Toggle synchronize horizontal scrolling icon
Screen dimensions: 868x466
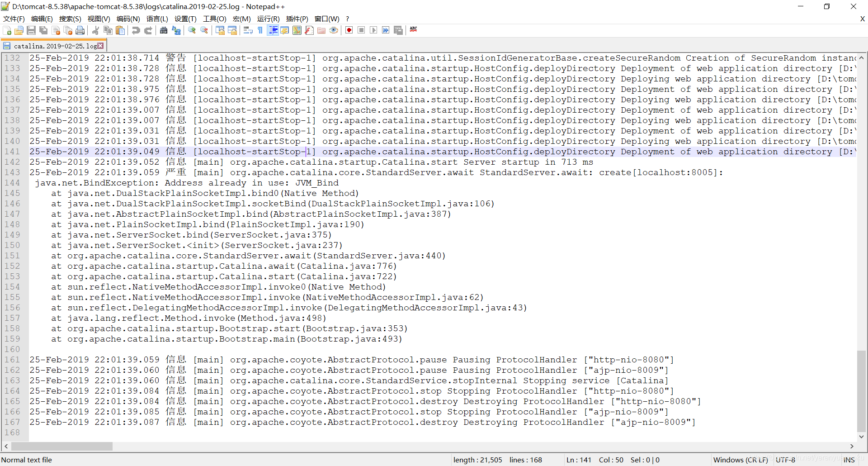[x=232, y=30]
